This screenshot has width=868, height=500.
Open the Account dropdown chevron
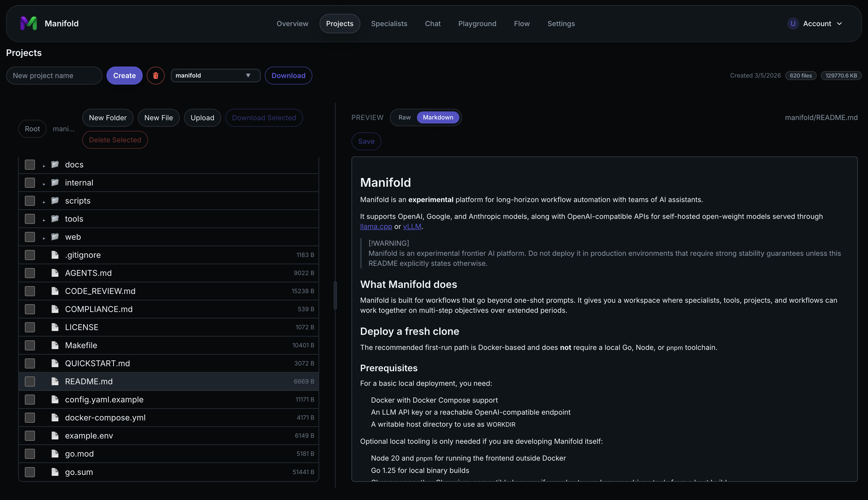(x=839, y=24)
